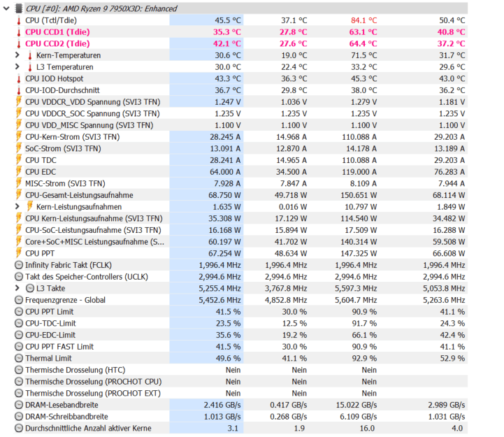504x437 pixels.
Task: Select the Core+SoC+MISC Leistungsaufnahme label
Action: click(95, 242)
